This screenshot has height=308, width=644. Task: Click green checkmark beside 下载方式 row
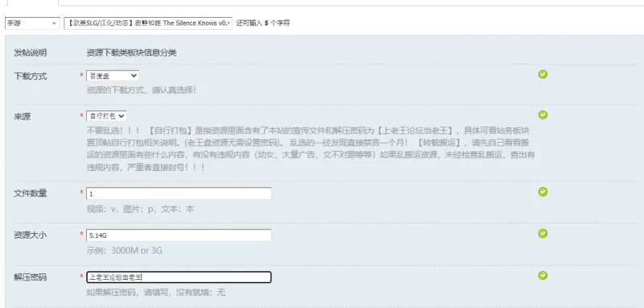(x=543, y=74)
